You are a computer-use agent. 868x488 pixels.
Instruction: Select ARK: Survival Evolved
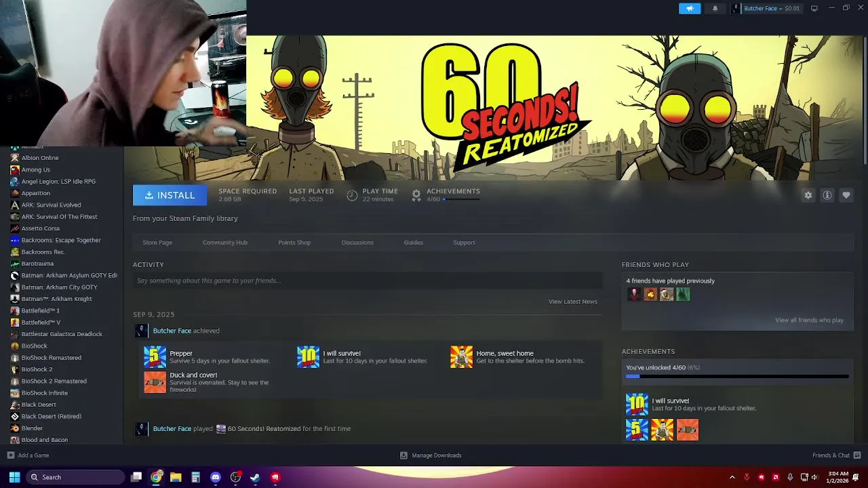point(51,205)
